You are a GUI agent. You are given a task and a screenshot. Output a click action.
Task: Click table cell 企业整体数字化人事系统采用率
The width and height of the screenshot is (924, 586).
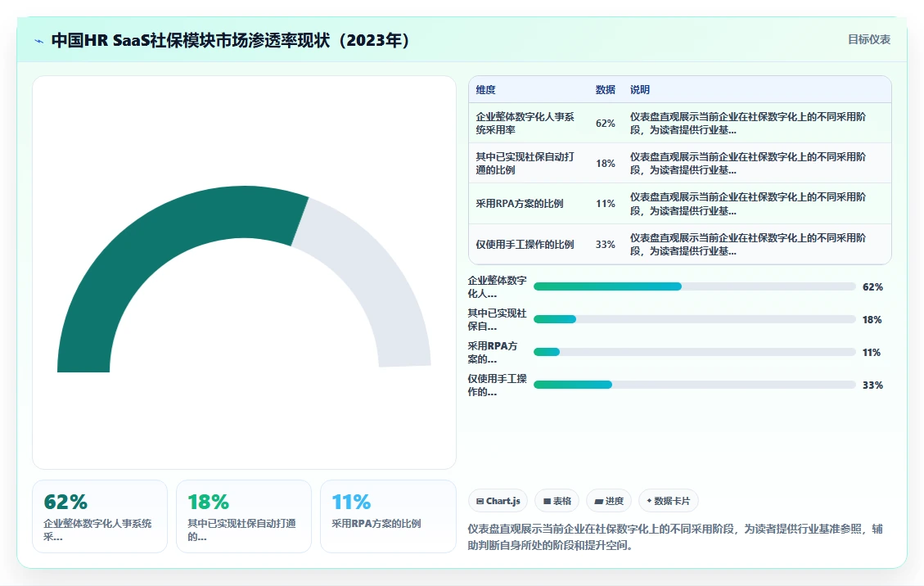click(x=525, y=124)
